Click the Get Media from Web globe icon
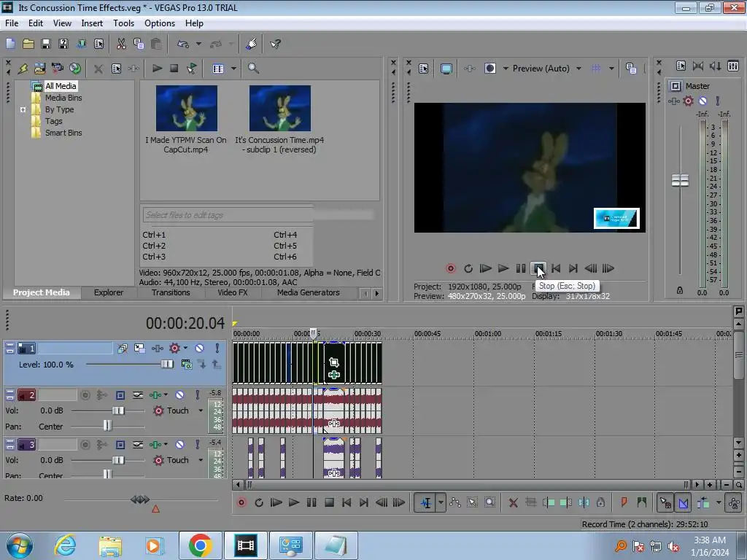 pyautogui.click(x=75, y=69)
